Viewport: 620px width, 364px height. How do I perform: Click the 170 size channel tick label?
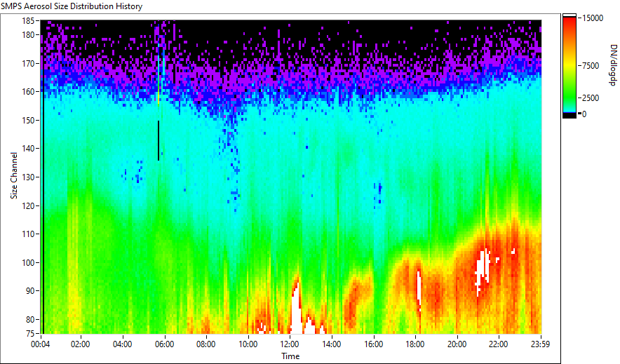(28, 63)
